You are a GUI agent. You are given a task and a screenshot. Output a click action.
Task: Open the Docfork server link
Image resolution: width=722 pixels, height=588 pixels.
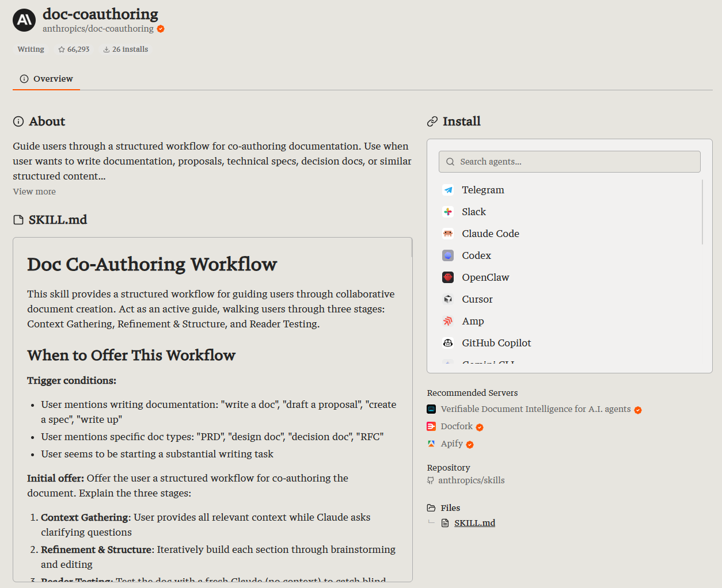tap(457, 426)
